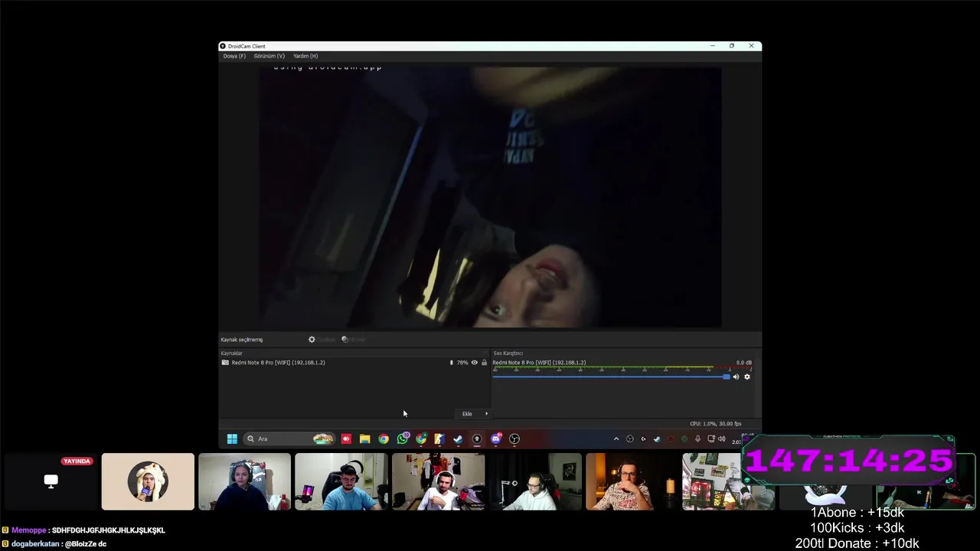
Task: Open the second Chrome profile taskbar icon
Action: pyautogui.click(x=421, y=439)
